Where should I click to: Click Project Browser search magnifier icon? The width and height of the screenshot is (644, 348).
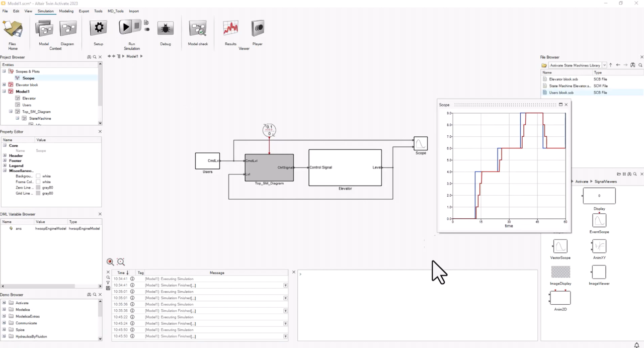point(95,57)
